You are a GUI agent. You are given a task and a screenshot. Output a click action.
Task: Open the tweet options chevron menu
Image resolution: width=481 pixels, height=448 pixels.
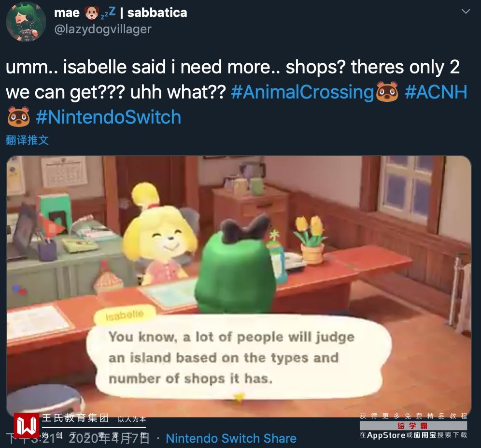click(466, 12)
